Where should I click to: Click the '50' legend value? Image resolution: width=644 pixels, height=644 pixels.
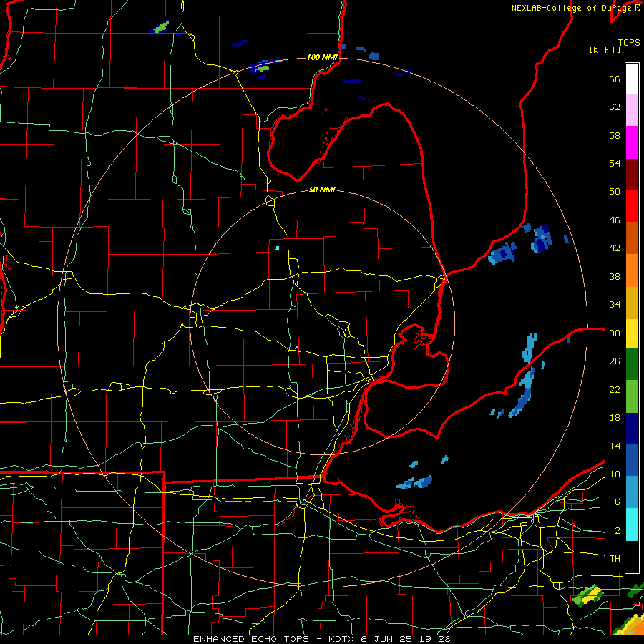(615, 191)
